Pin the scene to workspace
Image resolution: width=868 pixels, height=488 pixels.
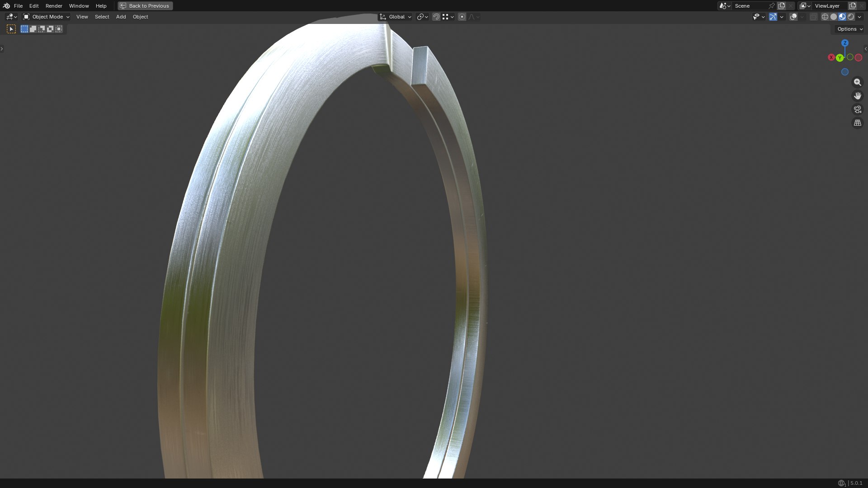click(772, 6)
